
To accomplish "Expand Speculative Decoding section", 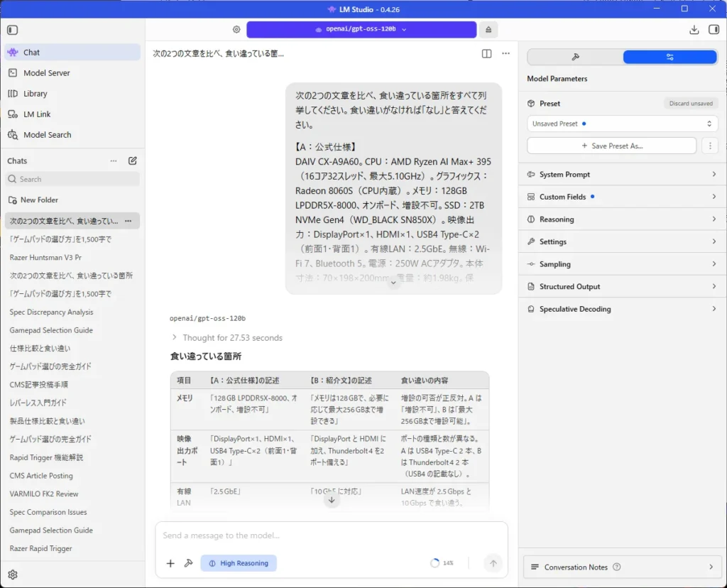I will (622, 309).
